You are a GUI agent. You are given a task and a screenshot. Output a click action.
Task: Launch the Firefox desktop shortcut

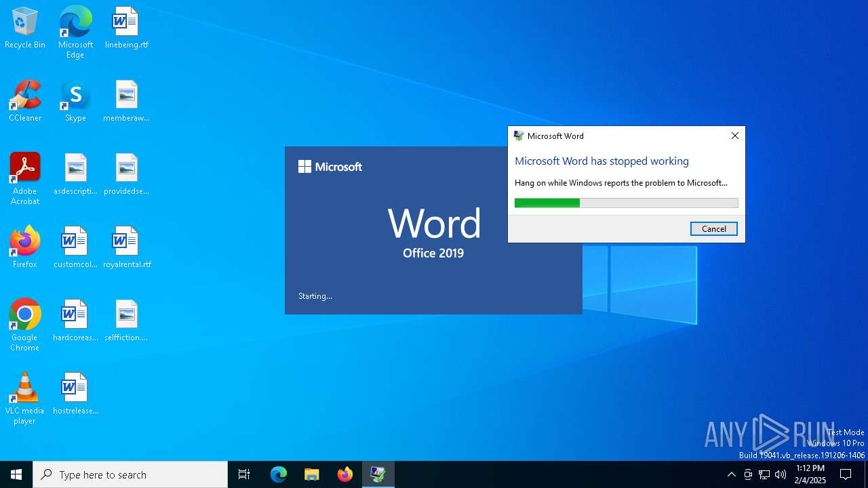pyautogui.click(x=25, y=248)
